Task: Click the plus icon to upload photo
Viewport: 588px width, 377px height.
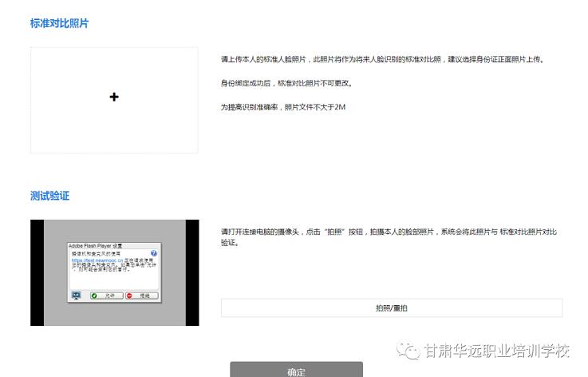Action: (x=114, y=97)
